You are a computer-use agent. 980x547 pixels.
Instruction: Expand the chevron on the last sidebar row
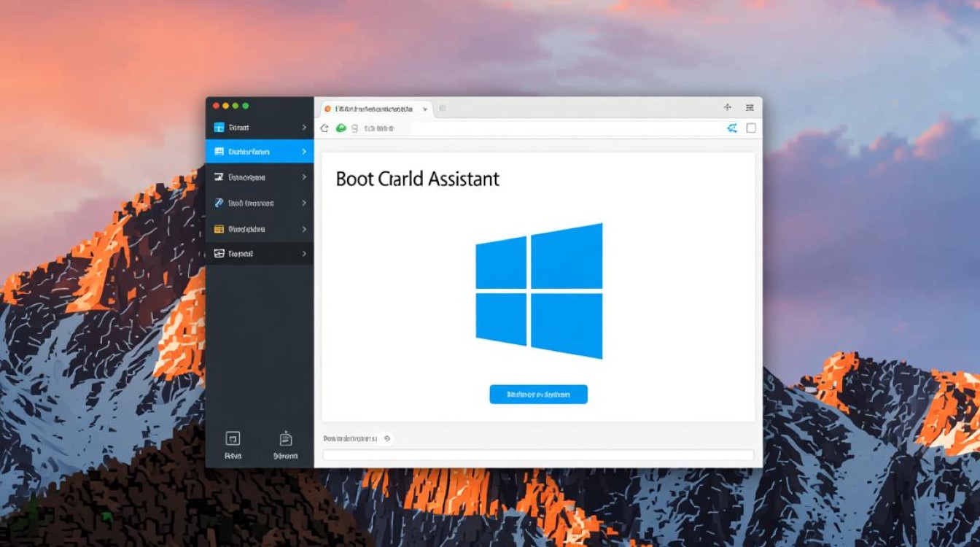click(304, 254)
